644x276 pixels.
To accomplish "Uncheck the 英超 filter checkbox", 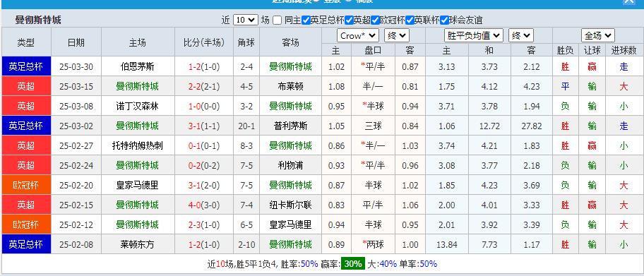I will [349, 20].
